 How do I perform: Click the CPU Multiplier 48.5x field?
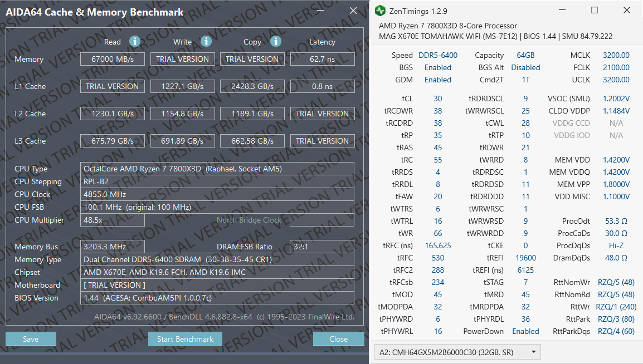(113, 220)
